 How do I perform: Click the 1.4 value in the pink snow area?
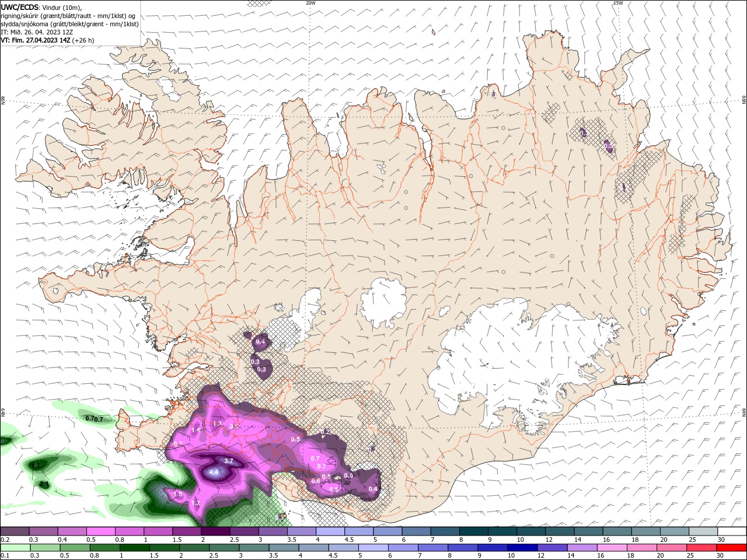tap(196, 430)
